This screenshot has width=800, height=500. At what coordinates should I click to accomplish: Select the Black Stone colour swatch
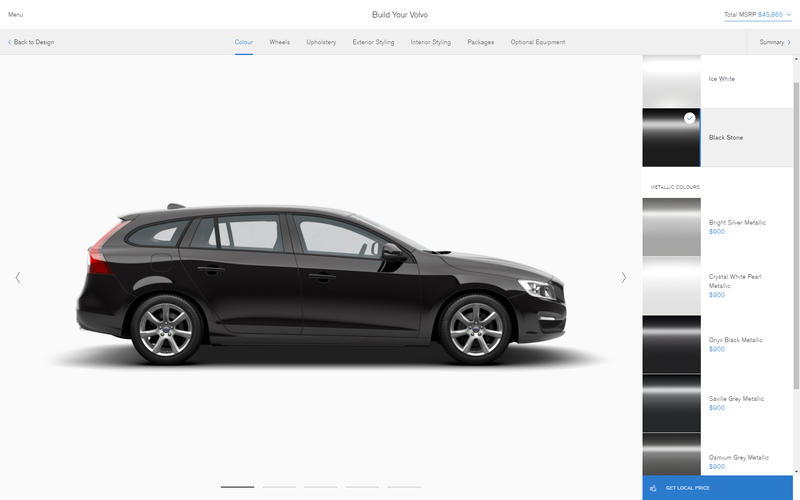click(x=671, y=137)
